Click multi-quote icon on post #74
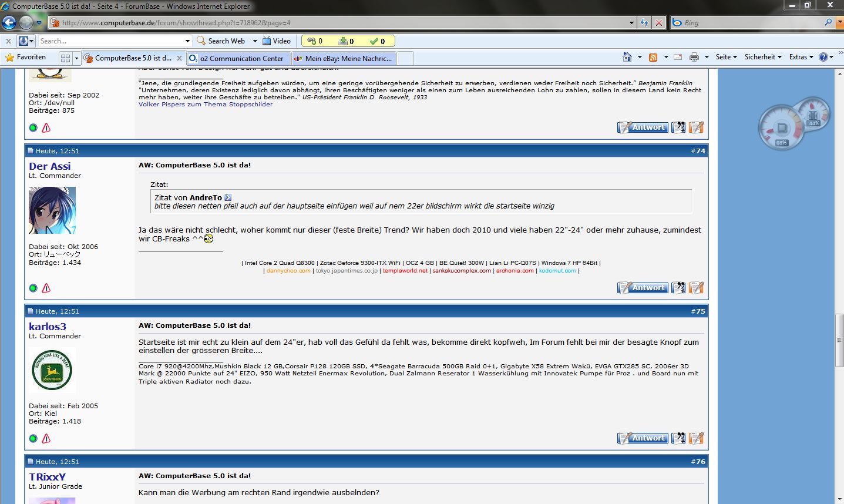 [x=678, y=288]
